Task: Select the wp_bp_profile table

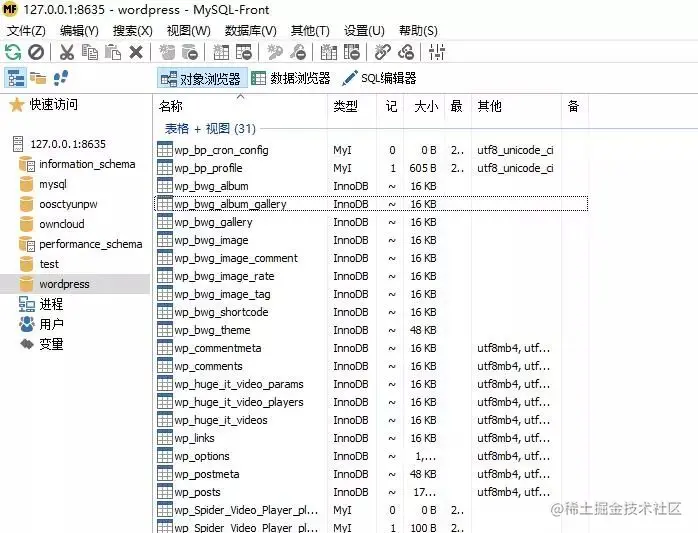Action: point(208,168)
